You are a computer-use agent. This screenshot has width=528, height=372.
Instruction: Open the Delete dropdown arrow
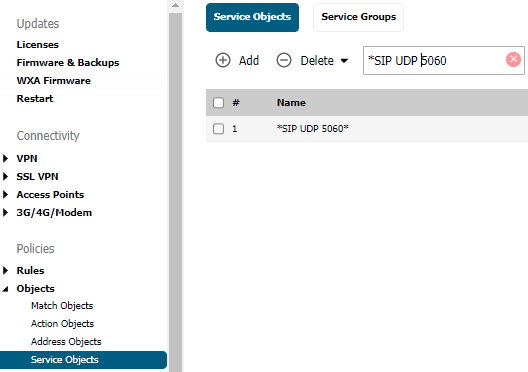coord(344,61)
